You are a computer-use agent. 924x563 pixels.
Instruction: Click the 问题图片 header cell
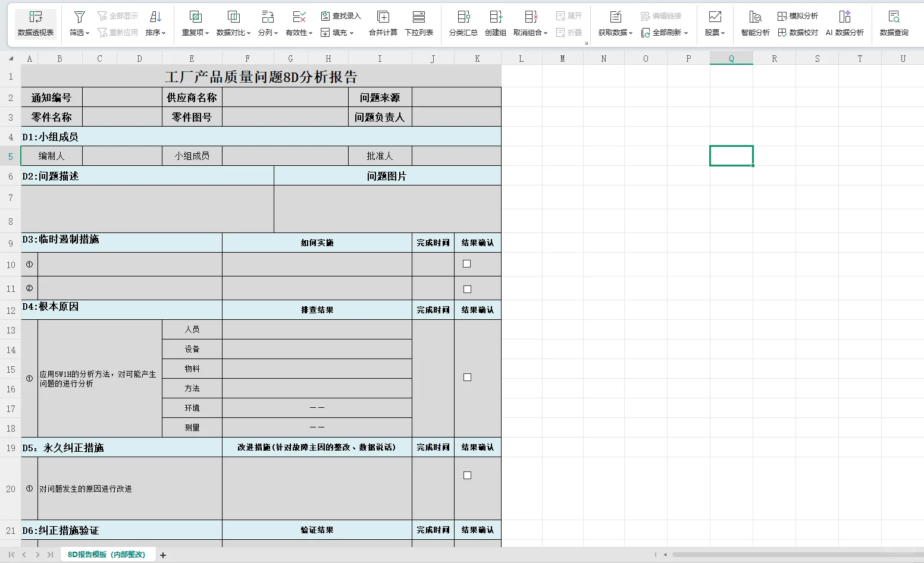point(387,176)
